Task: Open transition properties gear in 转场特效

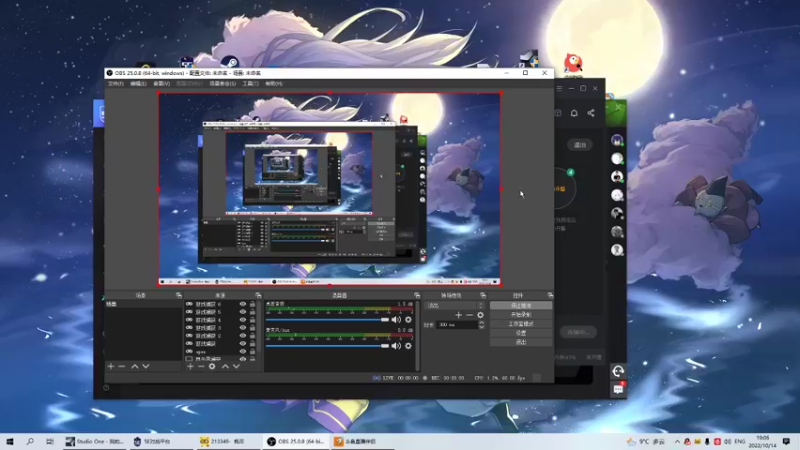Action: coord(480,315)
